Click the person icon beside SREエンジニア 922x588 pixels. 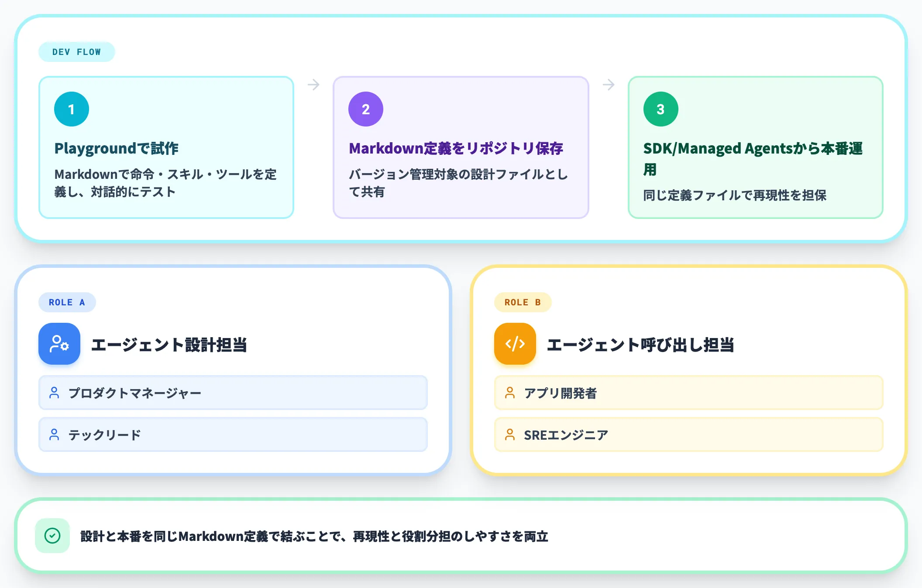(x=510, y=434)
